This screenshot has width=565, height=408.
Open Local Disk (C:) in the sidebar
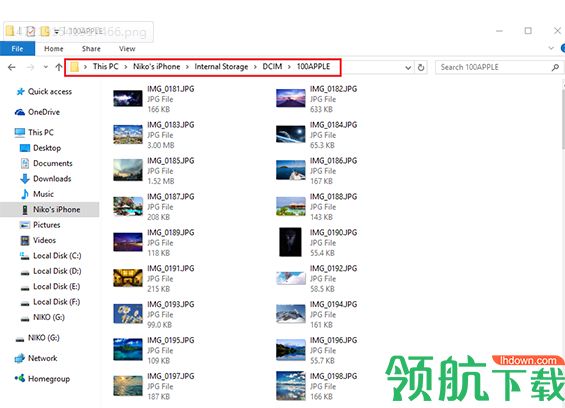50,256
